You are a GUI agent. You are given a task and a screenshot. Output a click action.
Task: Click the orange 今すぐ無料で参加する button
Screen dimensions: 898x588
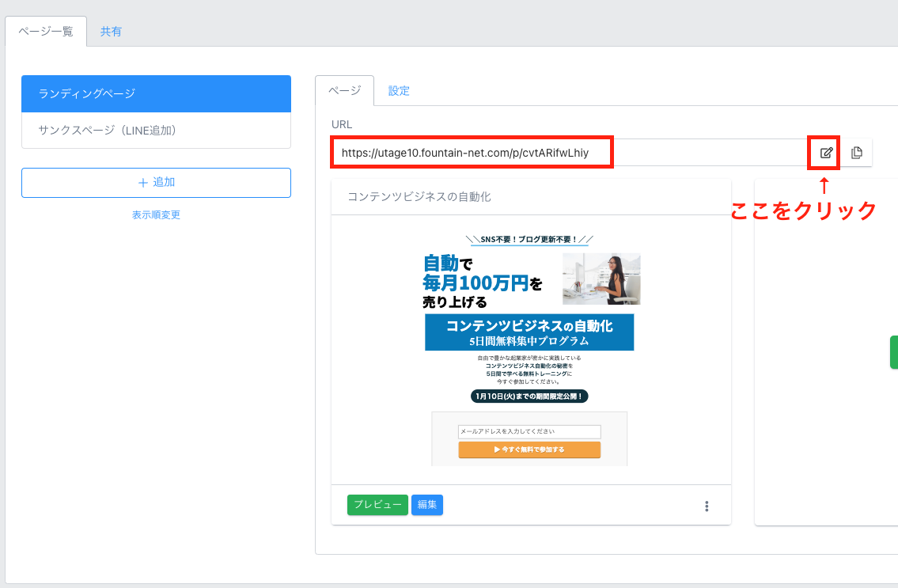pos(529,450)
